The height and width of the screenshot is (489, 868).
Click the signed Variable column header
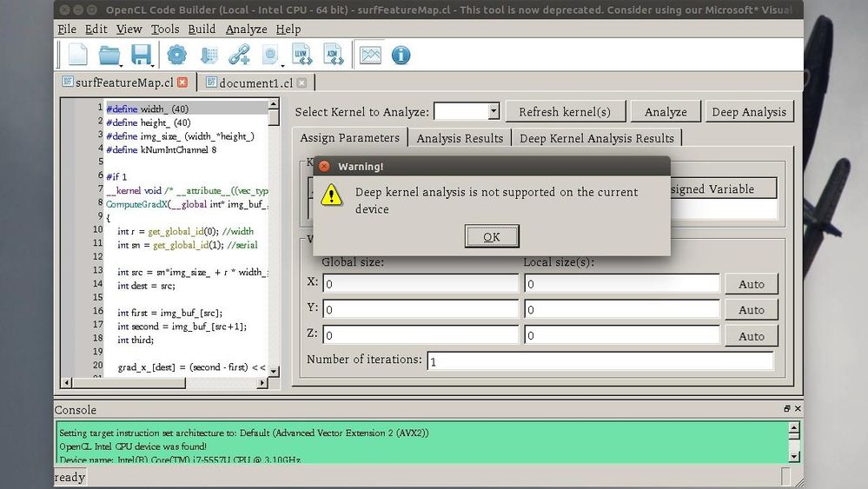click(x=723, y=188)
